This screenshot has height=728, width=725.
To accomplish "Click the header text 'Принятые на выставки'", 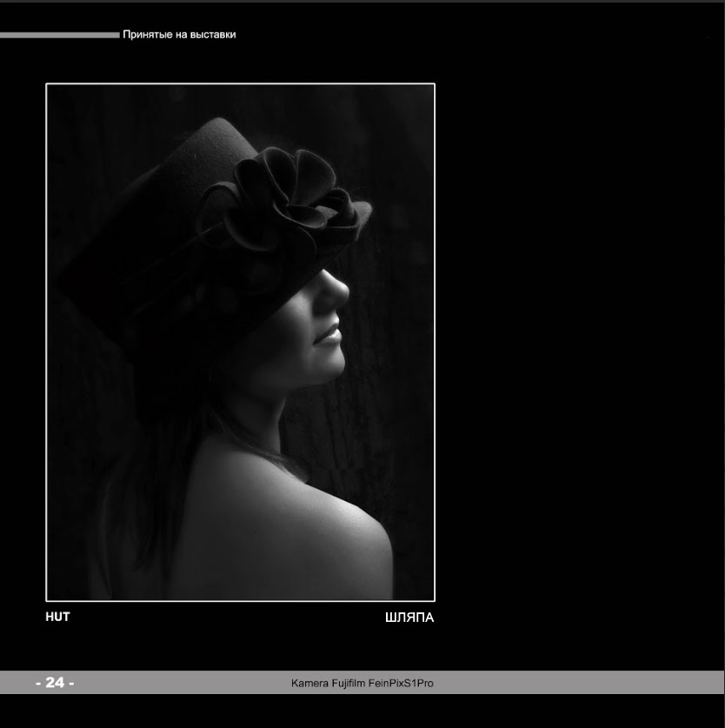I will [179, 35].
